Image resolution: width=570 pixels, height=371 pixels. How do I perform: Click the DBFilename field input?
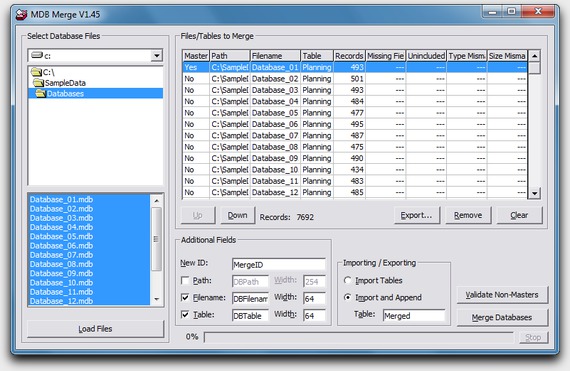(x=250, y=299)
